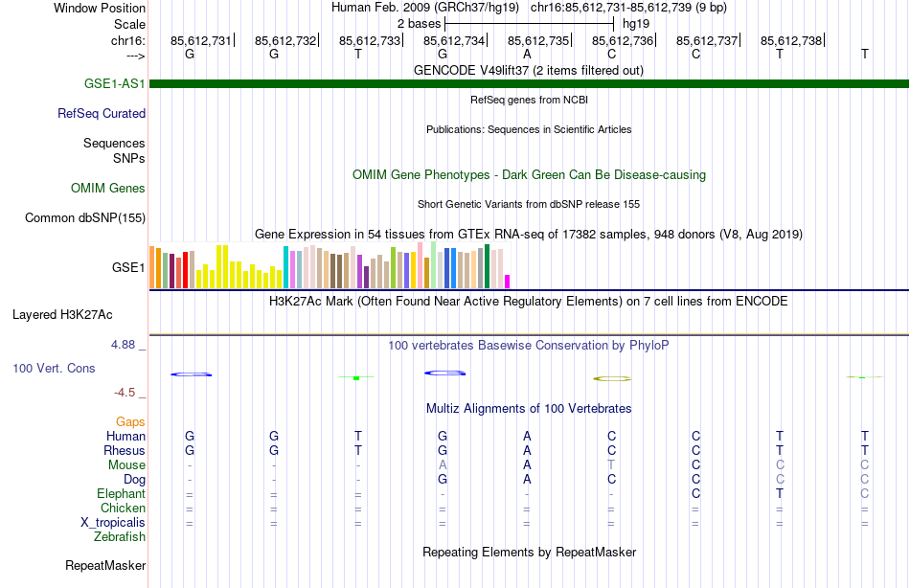Click the red GTEx expression bar

point(185,270)
